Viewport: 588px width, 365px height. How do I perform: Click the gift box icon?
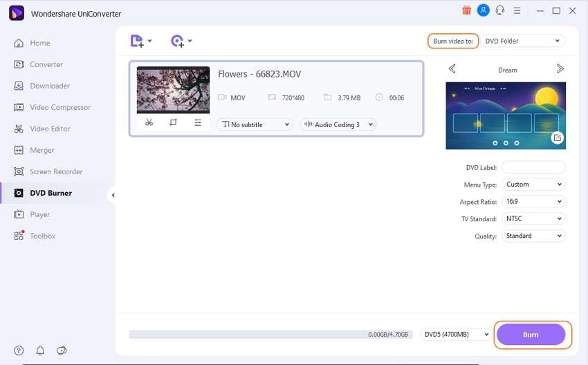(466, 10)
